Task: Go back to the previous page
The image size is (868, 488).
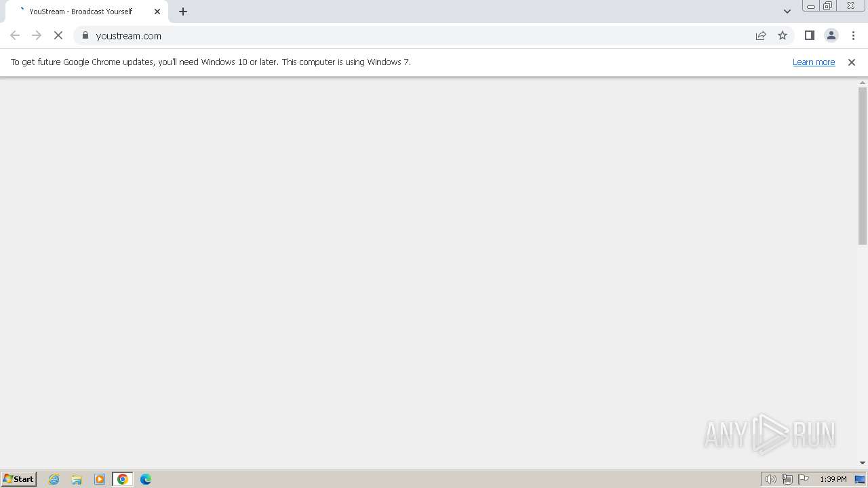Action: [x=15, y=35]
